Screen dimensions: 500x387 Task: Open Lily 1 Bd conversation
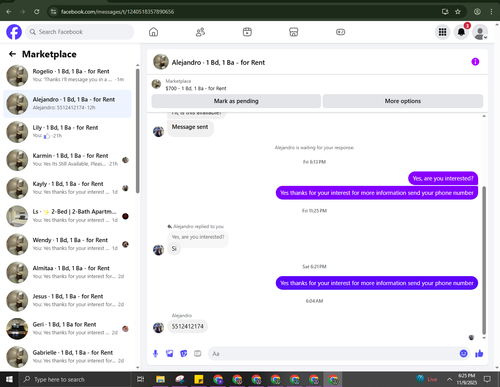67,132
